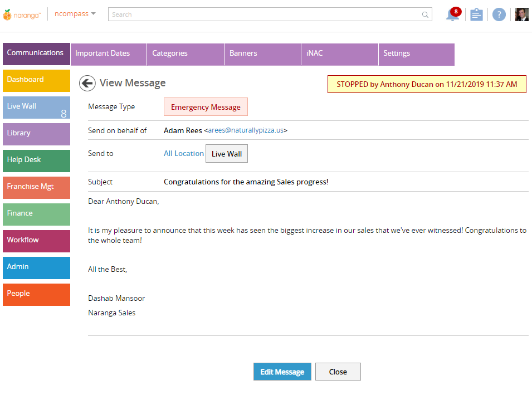Click the Edit Message button
532x395 pixels.
(282, 372)
